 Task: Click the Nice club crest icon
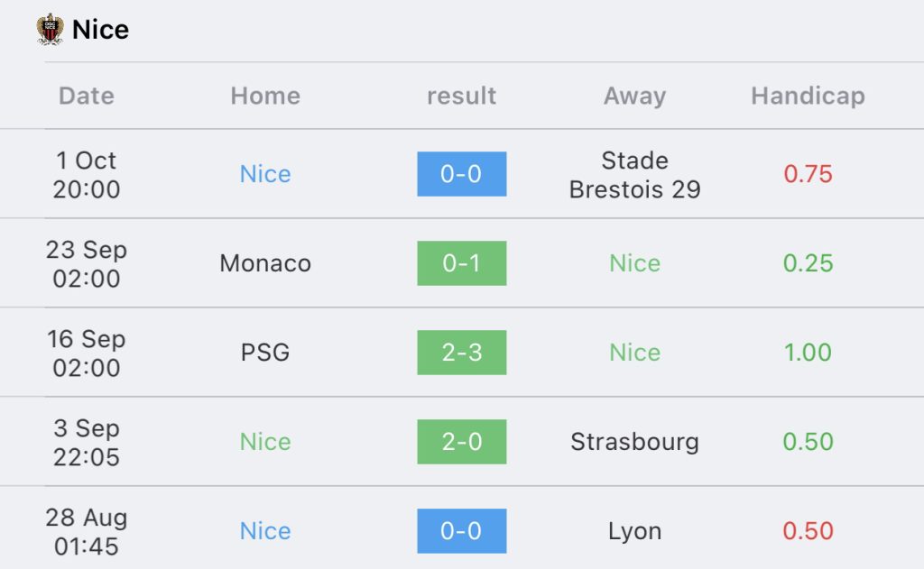pyautogui.click(x=51, y=30)
